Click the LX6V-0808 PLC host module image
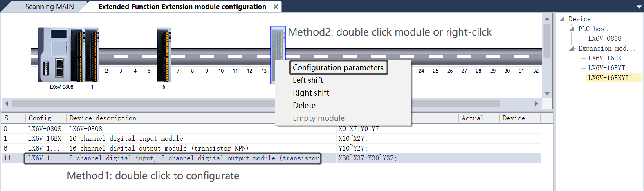644x191 pixels. click(x=59, y=55)
